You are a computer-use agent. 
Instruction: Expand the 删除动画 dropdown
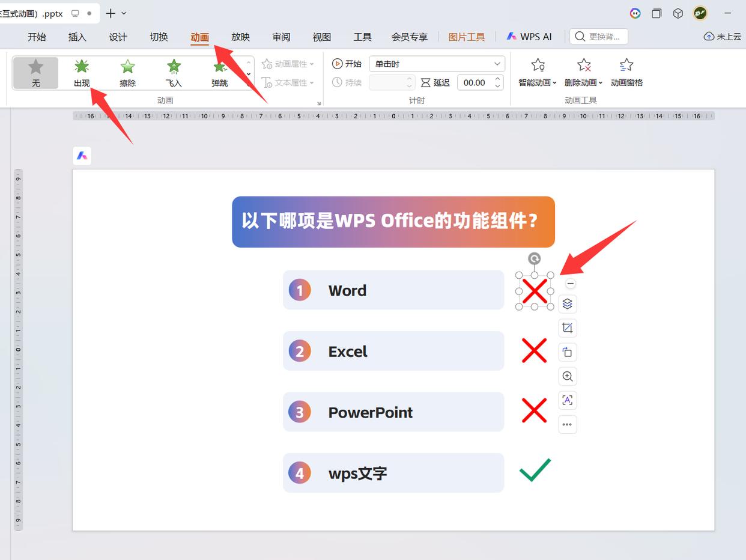(x=583, y=73)
